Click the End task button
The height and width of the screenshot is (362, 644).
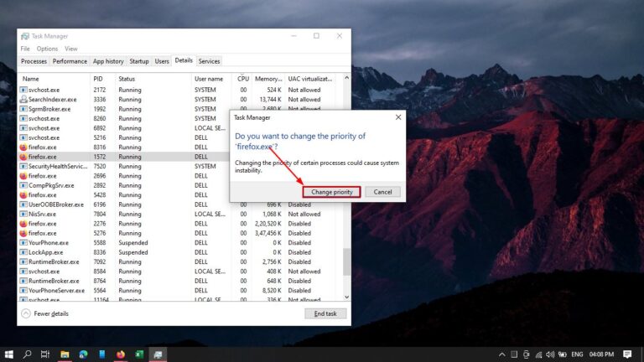(325, 313)
